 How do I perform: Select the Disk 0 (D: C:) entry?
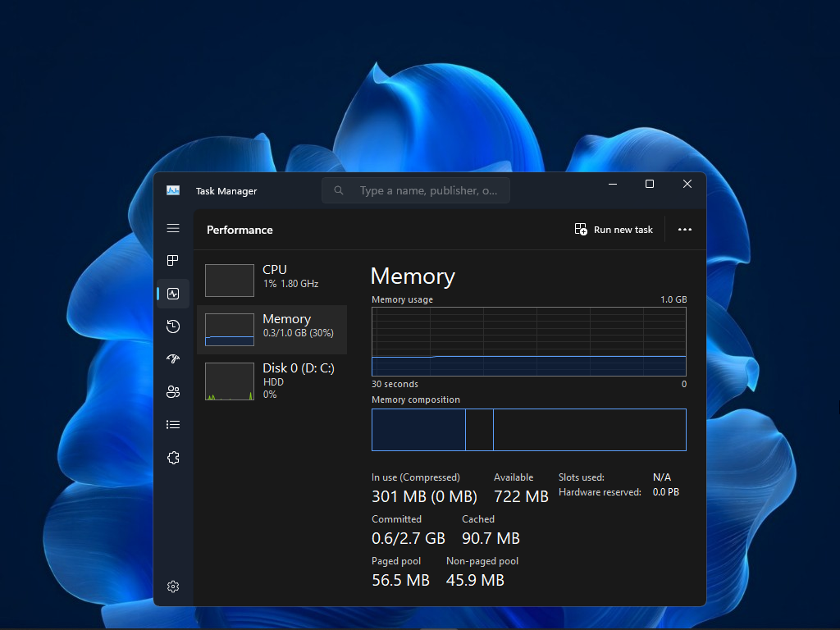[272, 381]
